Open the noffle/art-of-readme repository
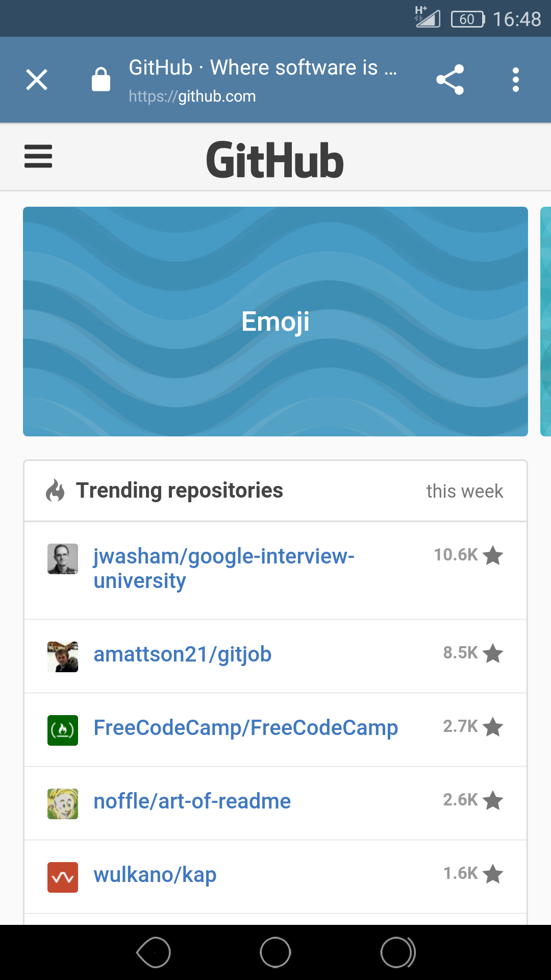 [192, 801]
